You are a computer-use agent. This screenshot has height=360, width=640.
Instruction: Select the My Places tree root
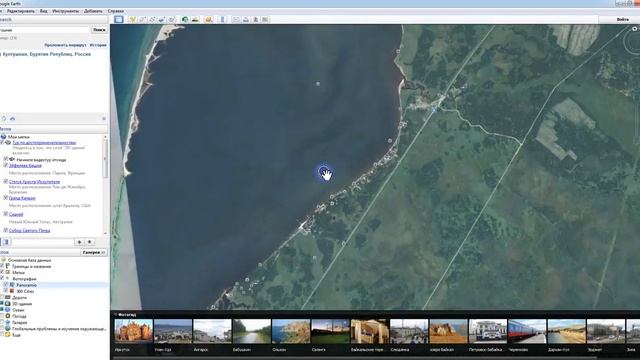click(x=18, y=137)
